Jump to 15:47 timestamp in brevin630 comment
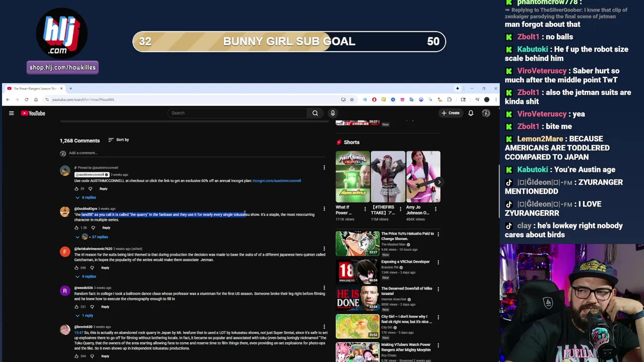This screenshot has width=644, height=362. [x=78, y=333]
